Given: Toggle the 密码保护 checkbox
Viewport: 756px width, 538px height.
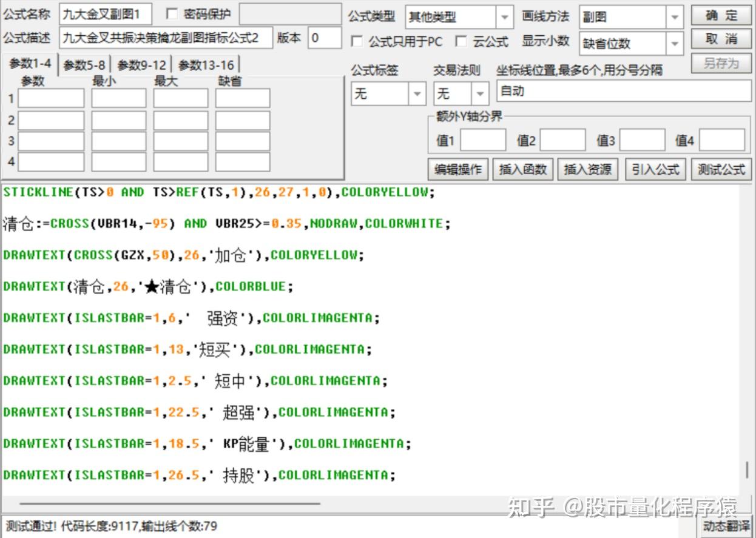Looking at the screenshot, I should click(x=172, y=14).
